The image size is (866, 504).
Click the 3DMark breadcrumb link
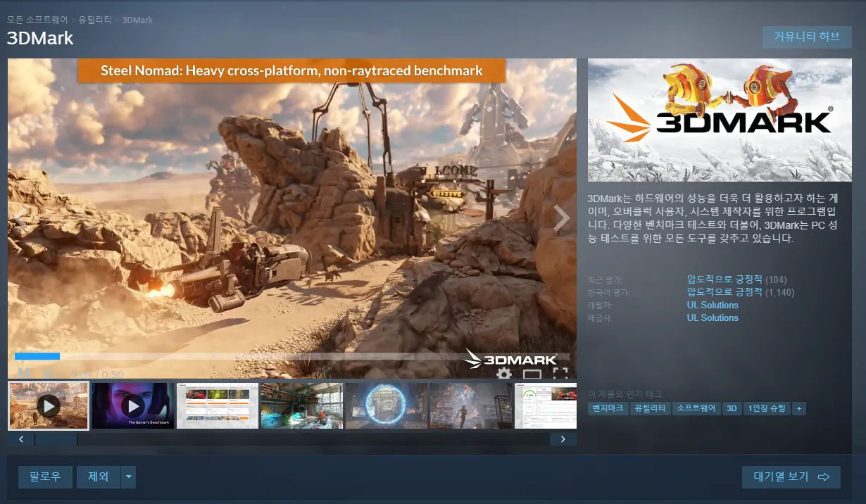(137, 20)
